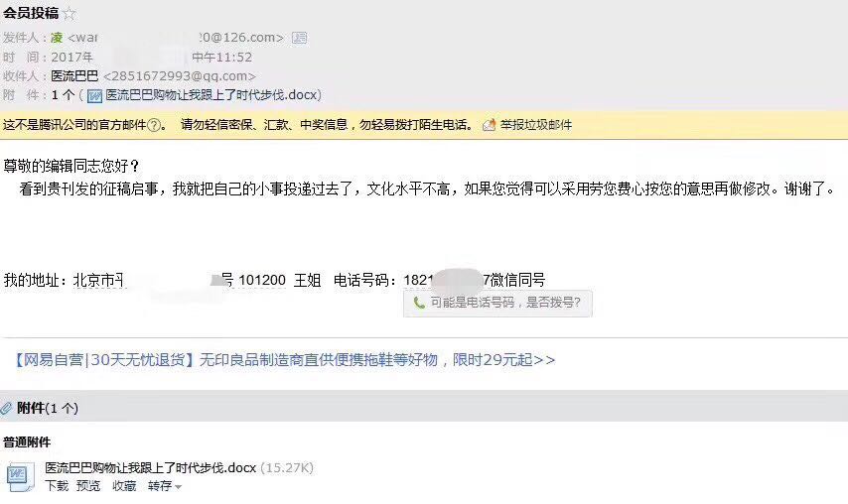
Task: Expand the 转存 dropdown
Action: pyautogui.click(x=165, y=486)
